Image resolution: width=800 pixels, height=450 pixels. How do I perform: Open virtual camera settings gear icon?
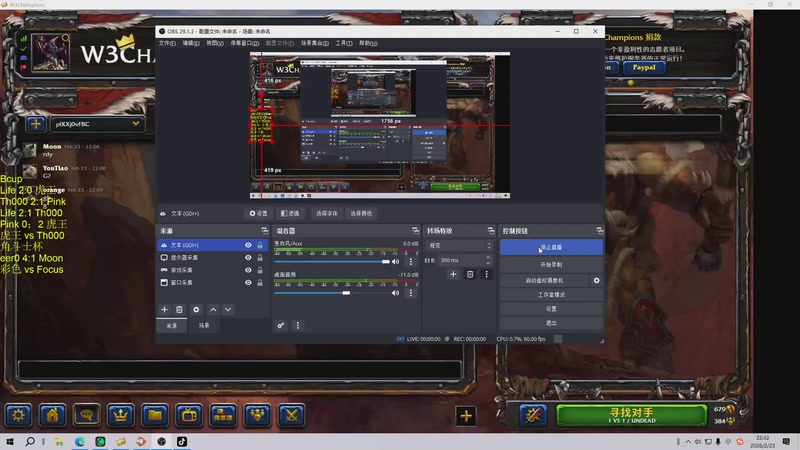coord(596,281)
